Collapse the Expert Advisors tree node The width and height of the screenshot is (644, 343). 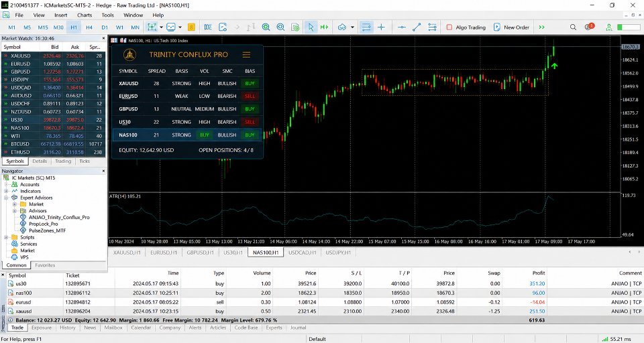pyautogui.click(x=6, y=198)
